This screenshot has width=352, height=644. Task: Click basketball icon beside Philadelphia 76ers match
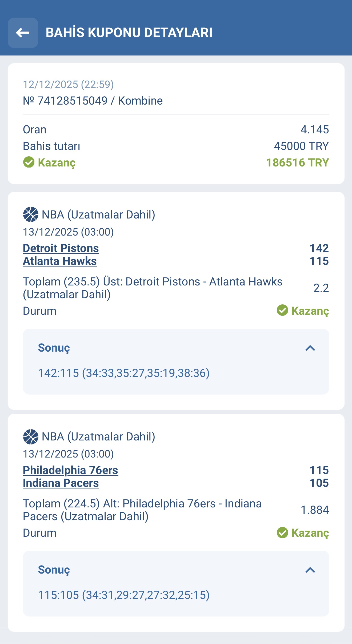31,437
